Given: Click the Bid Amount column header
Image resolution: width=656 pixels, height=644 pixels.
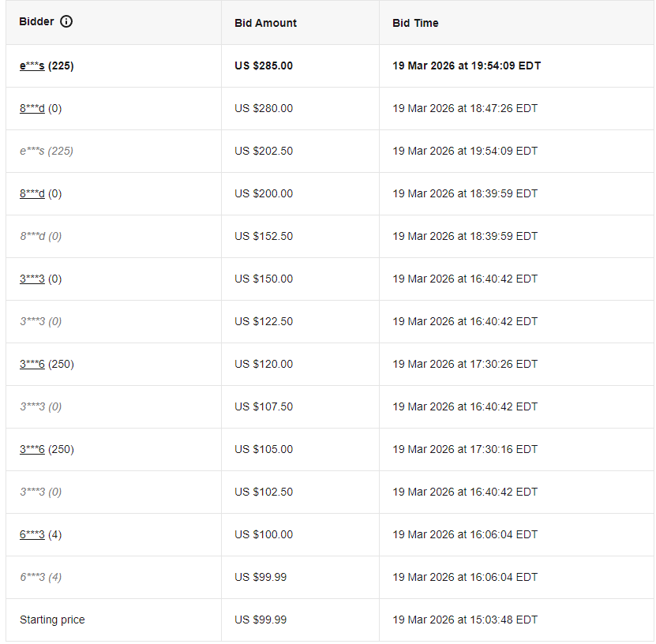Looking at the screenshot, I should click(266, 23).
